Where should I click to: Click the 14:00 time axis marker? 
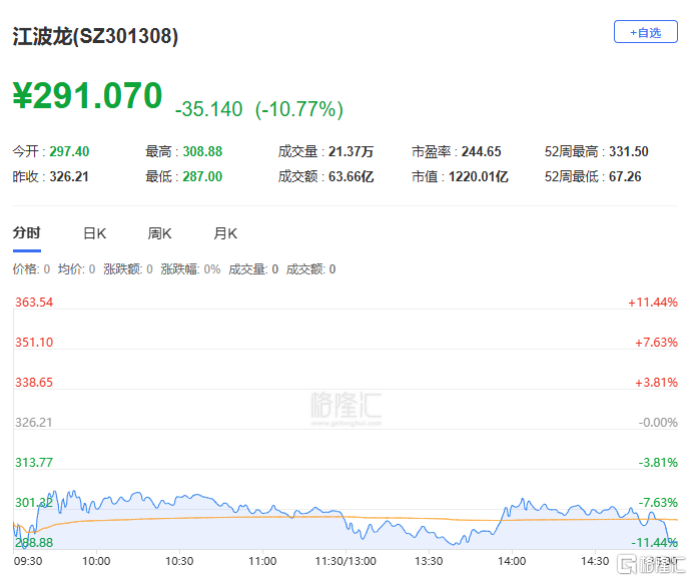coord(512,561)
